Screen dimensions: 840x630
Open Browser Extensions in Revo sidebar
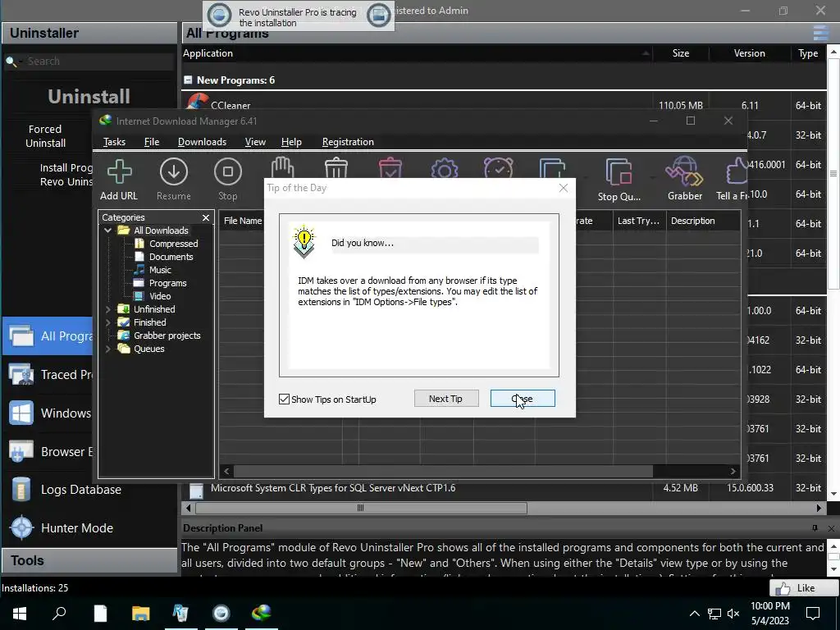[47, 452]
